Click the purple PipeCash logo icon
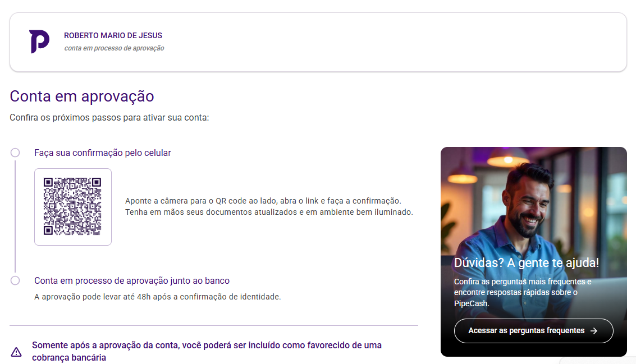Image resolution: width=636 pixels, height=364 pixels. (x=39, y=42)
